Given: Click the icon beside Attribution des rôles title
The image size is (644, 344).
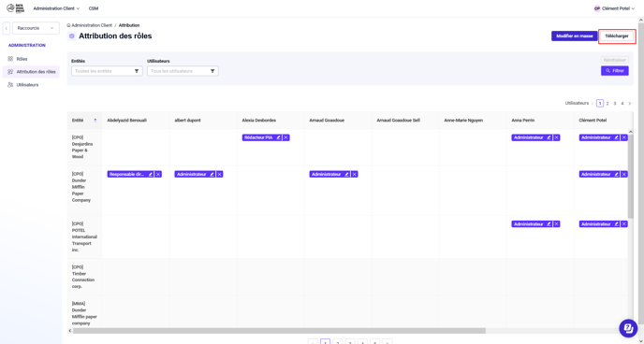Looking at the screenshot, I should (x=72, y=36).
